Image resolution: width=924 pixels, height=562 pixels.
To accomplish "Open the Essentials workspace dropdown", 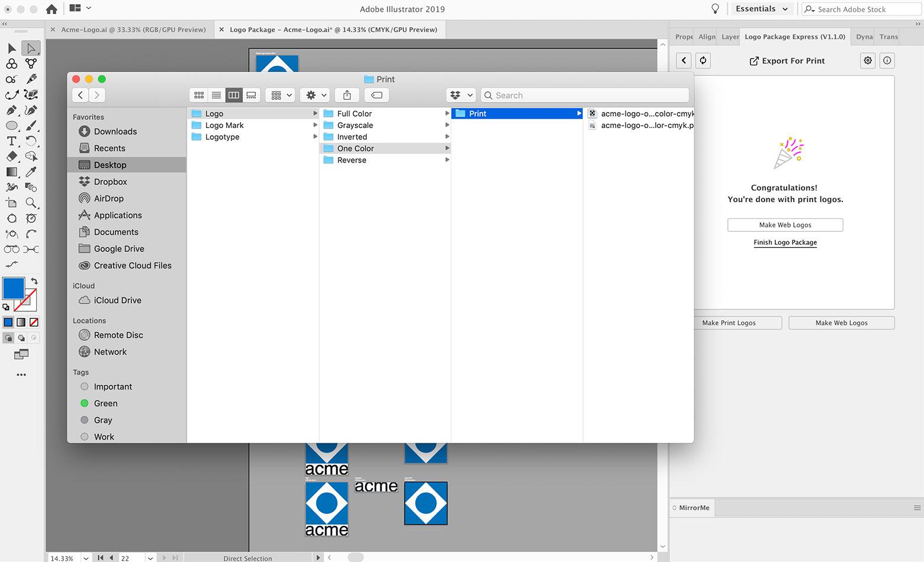I will coord(762,9).
